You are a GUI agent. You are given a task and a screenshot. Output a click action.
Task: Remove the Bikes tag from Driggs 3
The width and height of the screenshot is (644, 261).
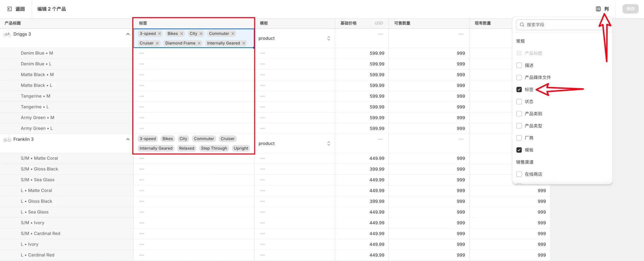pos(182,34)
